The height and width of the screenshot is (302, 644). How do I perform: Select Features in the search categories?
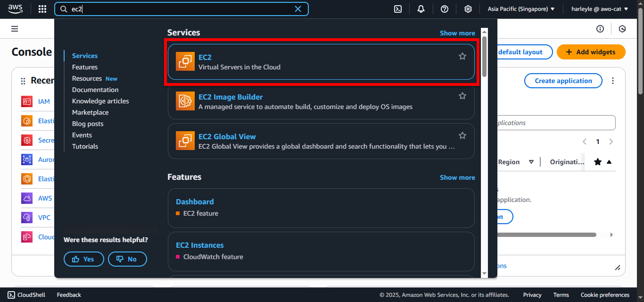click(x=85, y=67)
